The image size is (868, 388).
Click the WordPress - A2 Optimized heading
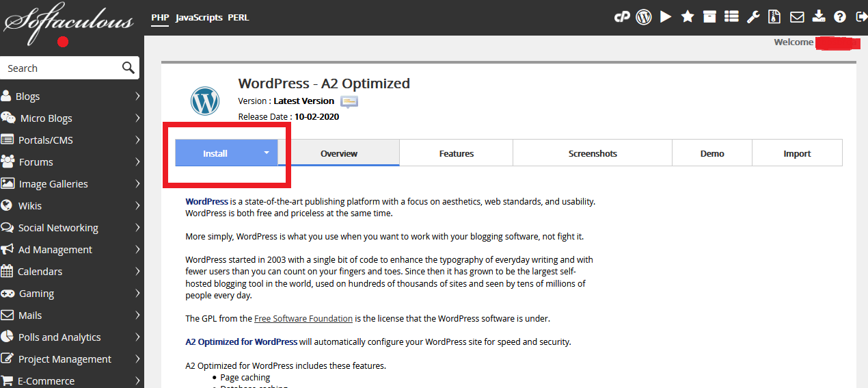tap(324, 83)
